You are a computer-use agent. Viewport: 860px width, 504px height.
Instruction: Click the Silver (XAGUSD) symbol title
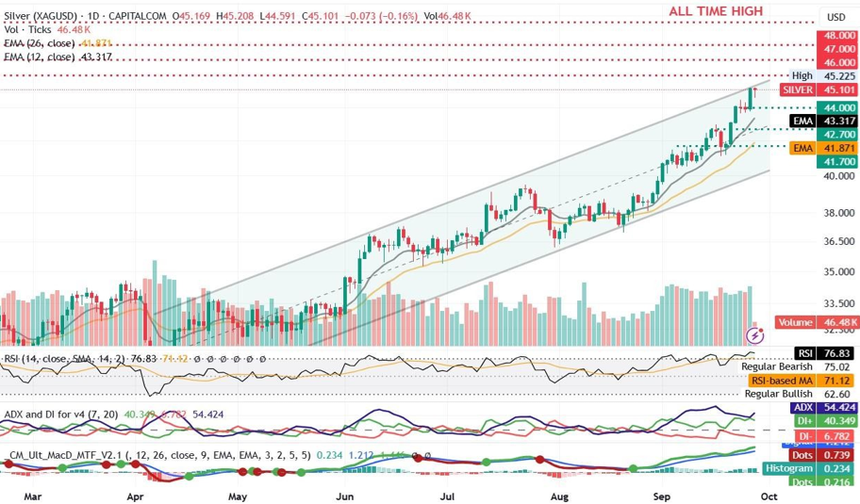click(x=36, y=15)
